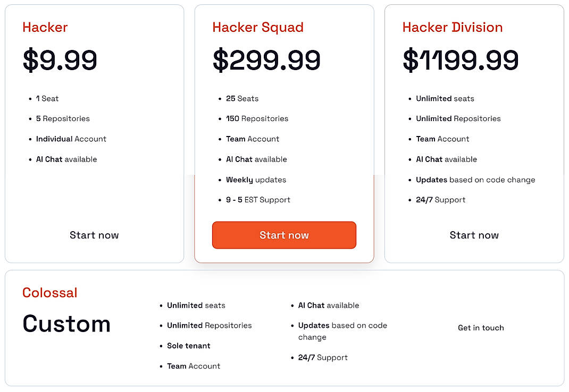Click the $299.99 price text
The image size is (569, 392).
click(x=266, y=60)
